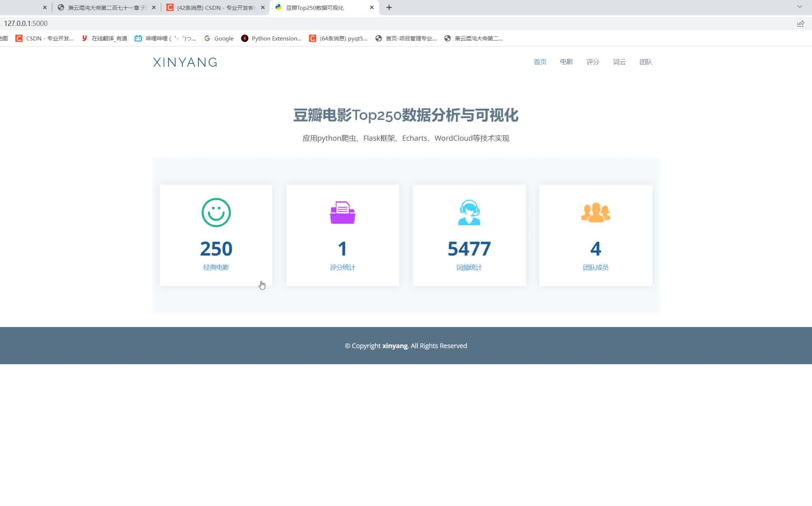
Task: Open the 首页-项目管理专业 bookmark
Action: (406, 38)
